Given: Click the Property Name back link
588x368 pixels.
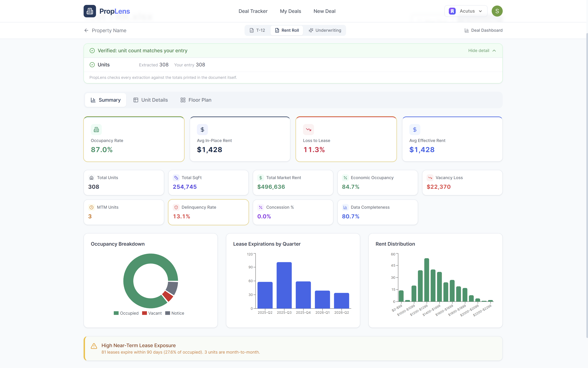Looking at the screenshot, I should tap(105, 30).
